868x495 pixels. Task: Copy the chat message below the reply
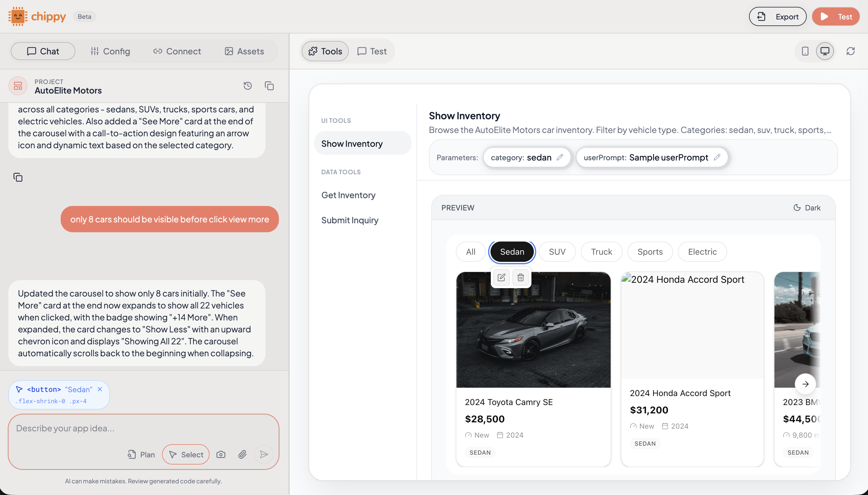(18, 177)
